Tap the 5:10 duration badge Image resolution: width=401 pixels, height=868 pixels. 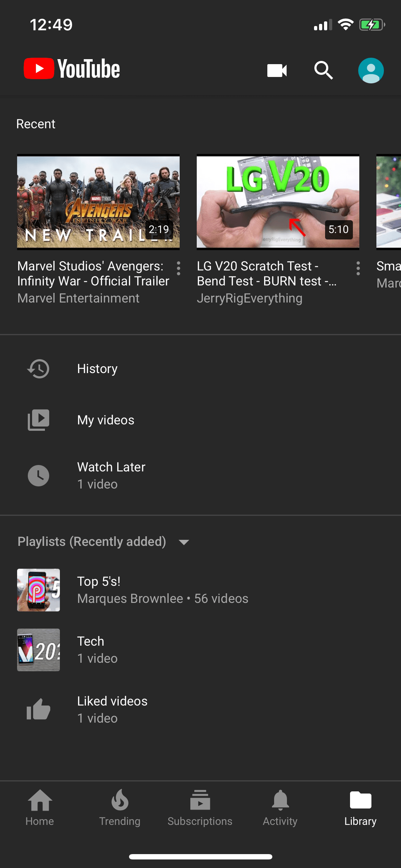(x=339, y=229)
